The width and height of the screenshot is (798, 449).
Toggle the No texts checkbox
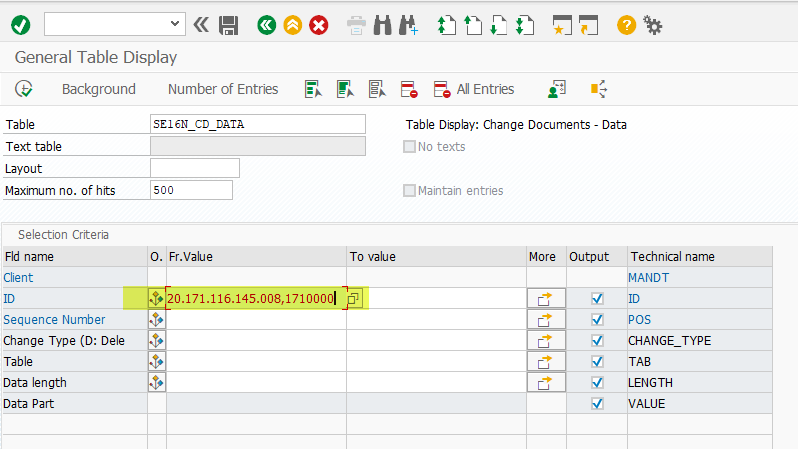[409, 147]
